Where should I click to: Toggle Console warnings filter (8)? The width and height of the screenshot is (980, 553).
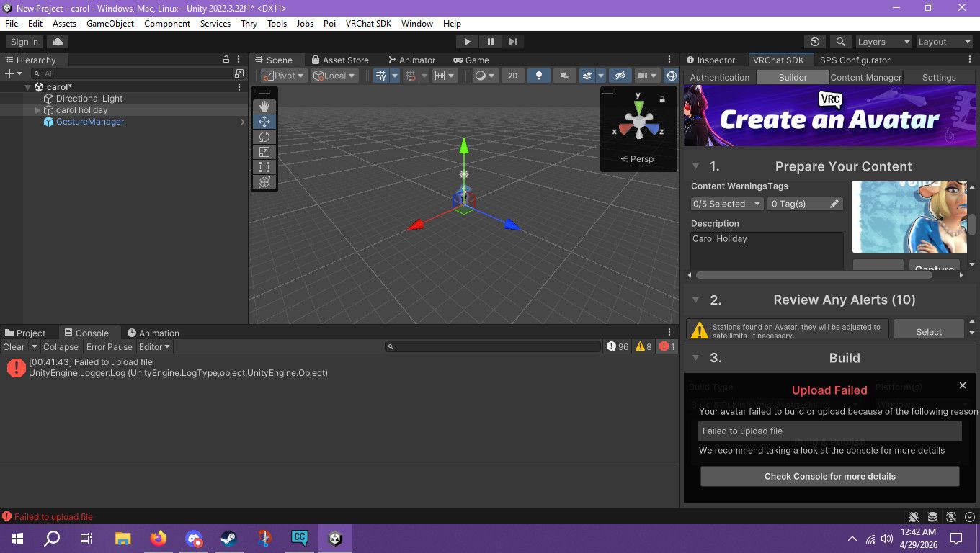click(x=643, y=346)
